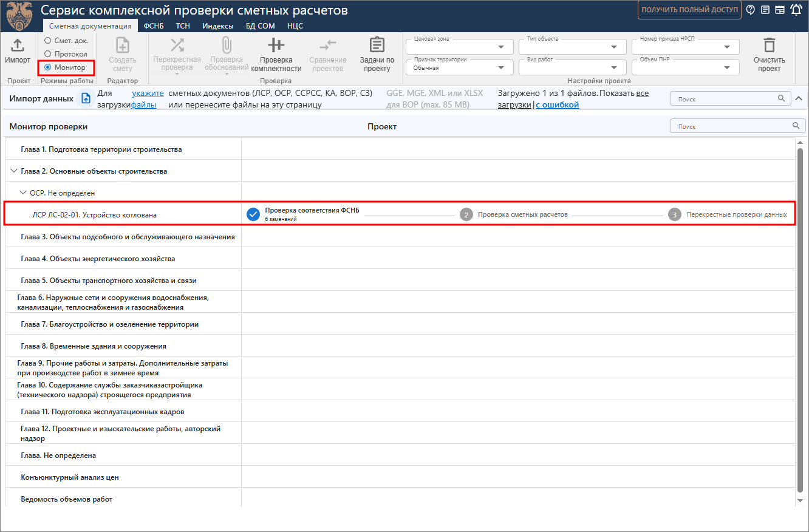
Task: Select the Монитор radio button
Action: click(48, 67)
